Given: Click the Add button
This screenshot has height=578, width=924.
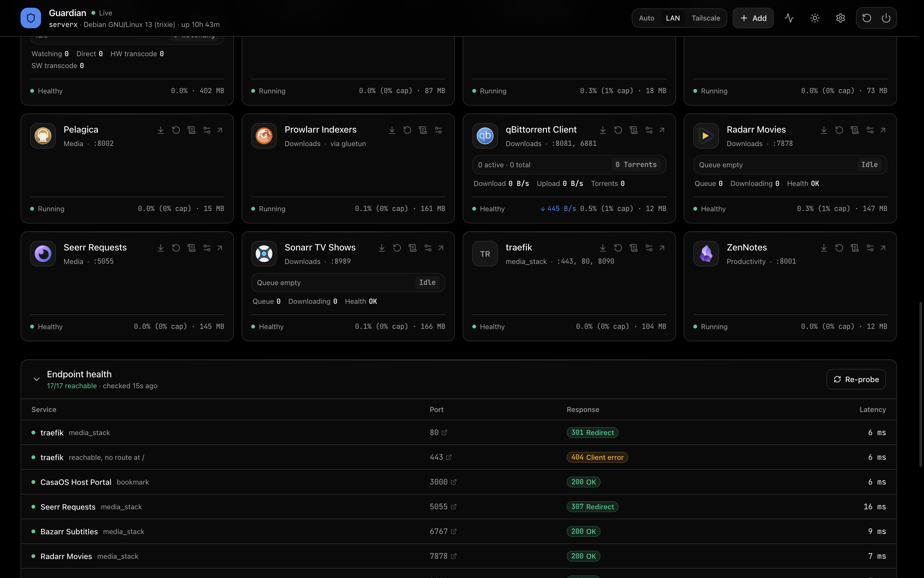Looking at the screenshot, I should click(x=753, y=18).
